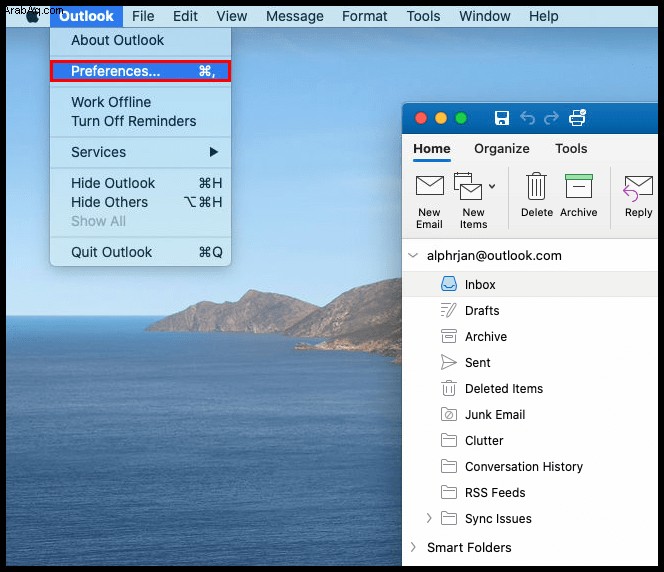Expand the Sync Issues folder chevron

429,518
